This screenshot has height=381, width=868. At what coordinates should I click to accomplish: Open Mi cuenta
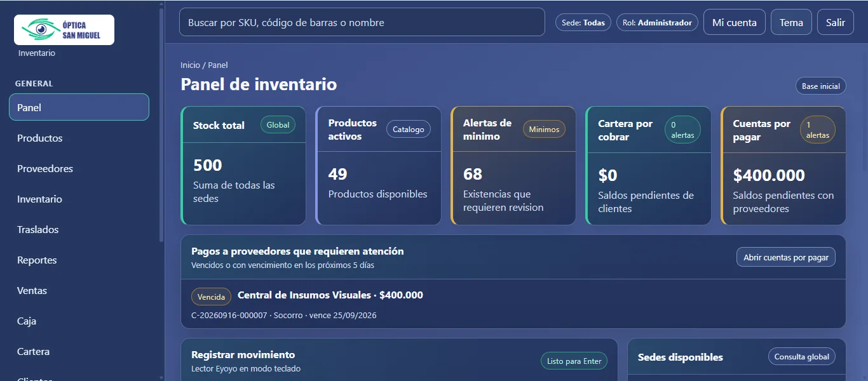(735, 22)
